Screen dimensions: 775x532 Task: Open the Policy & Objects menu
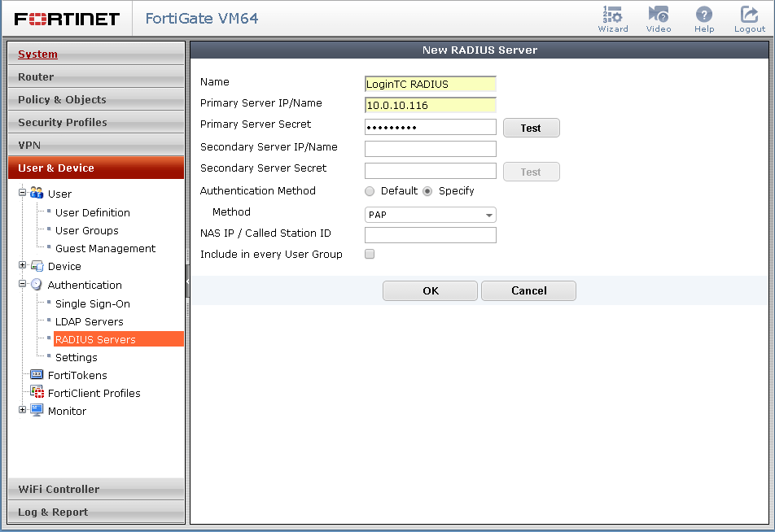pyautogui.click(x=96, y=99)
